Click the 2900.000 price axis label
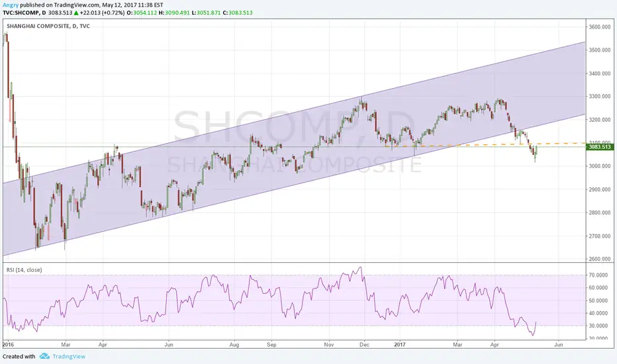This screenshot has height=364, width=617. coord(600,189)
